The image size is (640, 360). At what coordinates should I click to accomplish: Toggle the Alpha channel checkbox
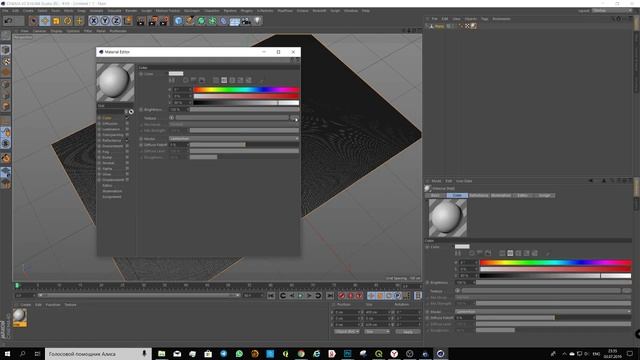coord(127,169)
